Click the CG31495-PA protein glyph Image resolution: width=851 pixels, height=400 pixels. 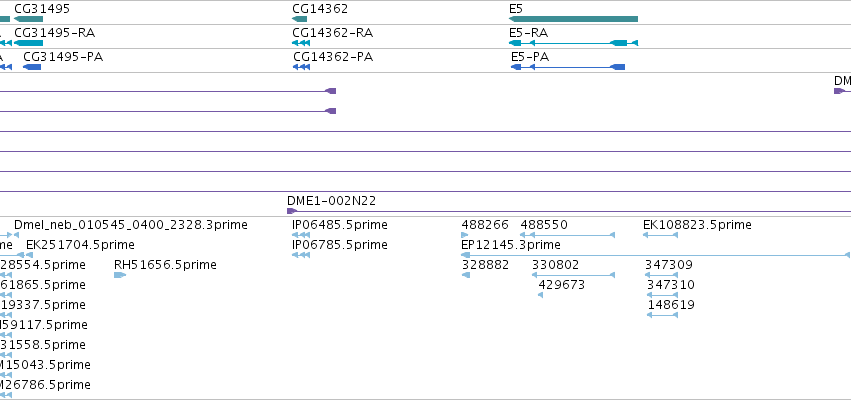coord(32,67)
